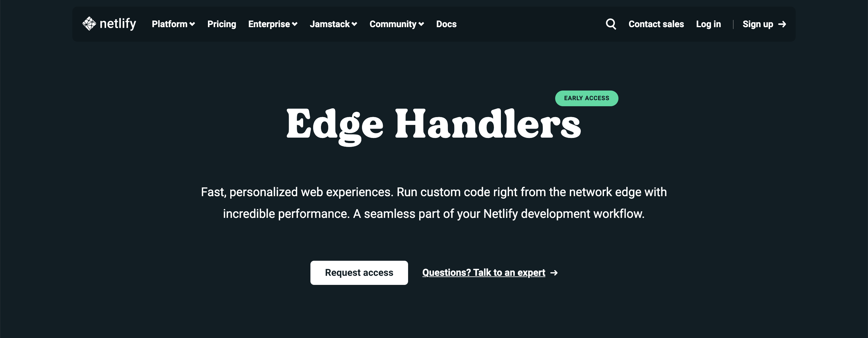Open the Docs nav item
868x338 pixels.
click(x=446, y=24)
